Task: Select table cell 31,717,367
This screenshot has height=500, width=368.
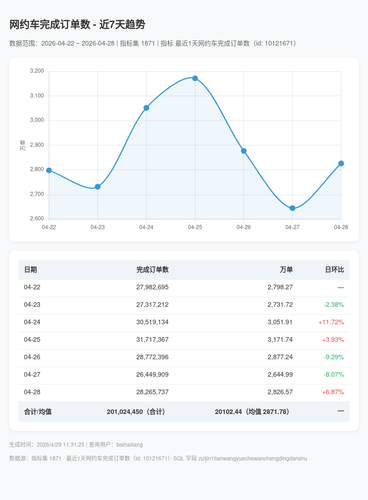Action: tap(152, 340)
